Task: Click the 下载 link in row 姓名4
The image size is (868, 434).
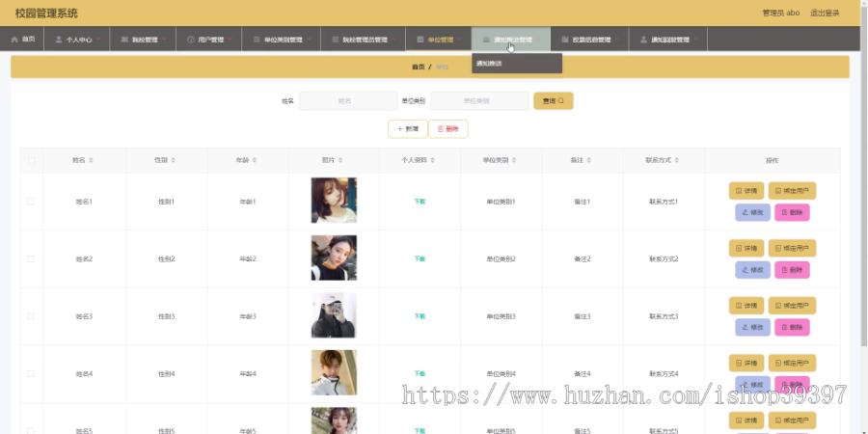Action: click(420, 374)
